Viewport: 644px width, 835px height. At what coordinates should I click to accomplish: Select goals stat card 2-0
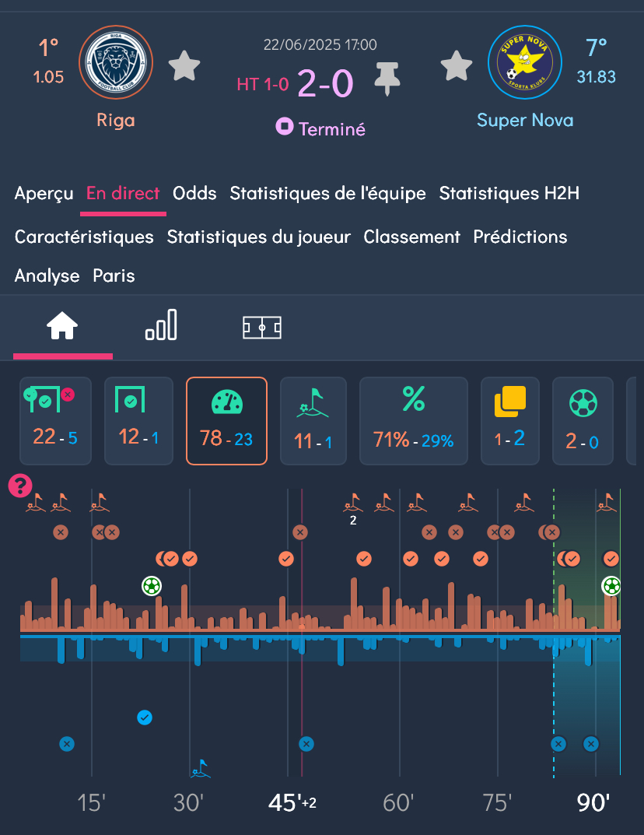pyautogui.click(x=583, y=421)
